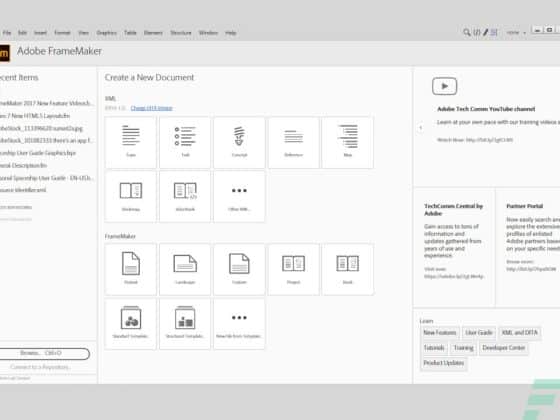The height and width of the screenshot is (420, 560).
Task: Create a new Custom FrameMaker document
Action: click(239, 269)
